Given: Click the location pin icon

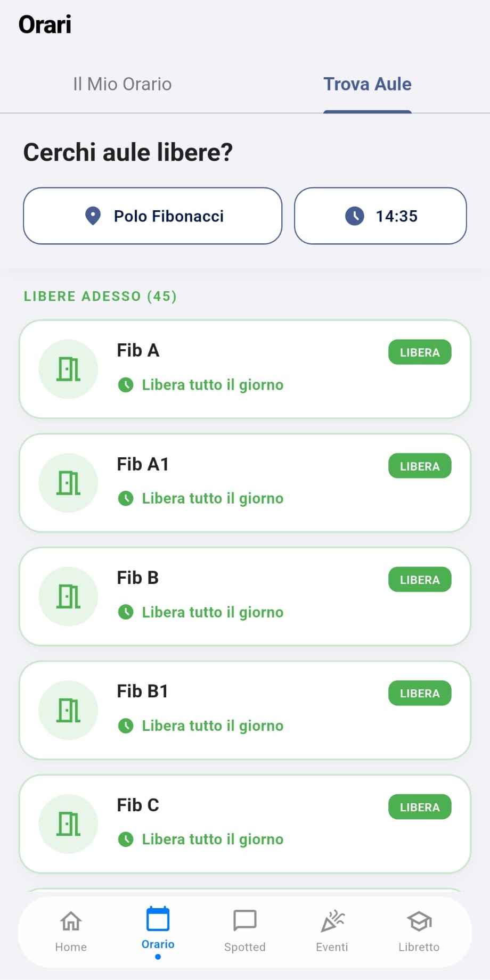Looking at the screenshot, I should point(93,216).
